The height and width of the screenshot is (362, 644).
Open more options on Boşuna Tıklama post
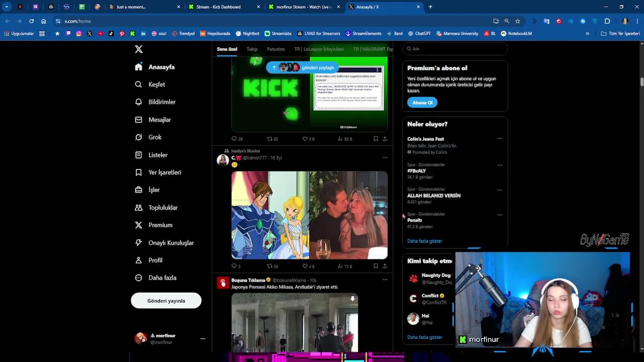(x=385, y=280)
